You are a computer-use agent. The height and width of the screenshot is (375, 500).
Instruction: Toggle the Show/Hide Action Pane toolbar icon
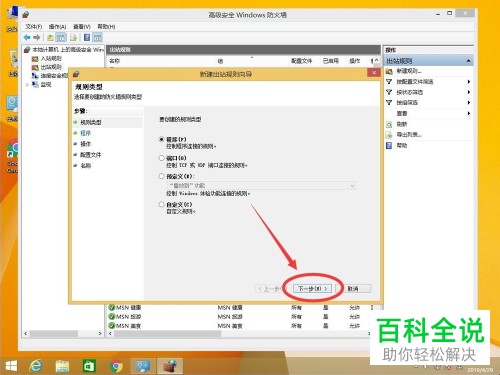(97, 38)
